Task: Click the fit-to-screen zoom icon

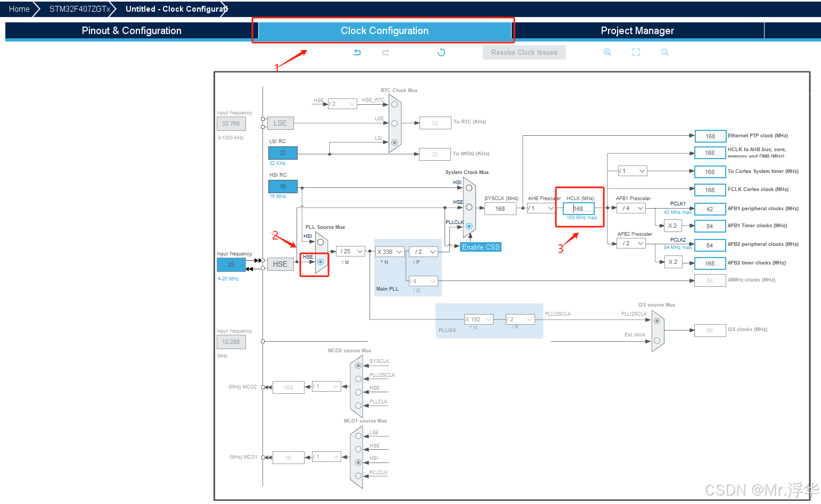Action: pyautogui.click(x=636, y=52)
